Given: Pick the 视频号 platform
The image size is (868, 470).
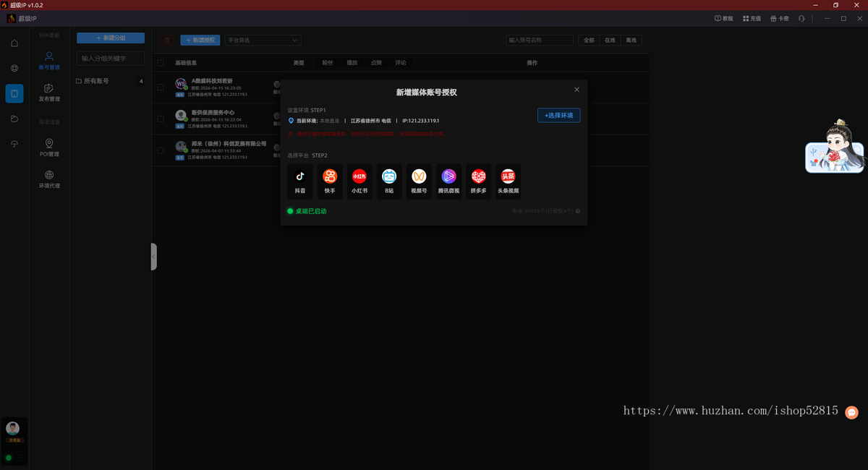Looking at the screenshot, I should 419,181.
